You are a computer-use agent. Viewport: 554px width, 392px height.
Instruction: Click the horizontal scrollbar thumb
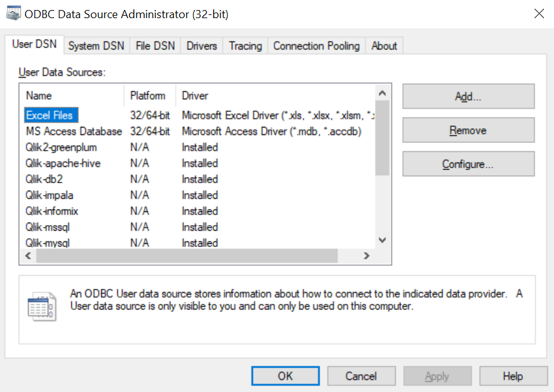coord(187,256)
